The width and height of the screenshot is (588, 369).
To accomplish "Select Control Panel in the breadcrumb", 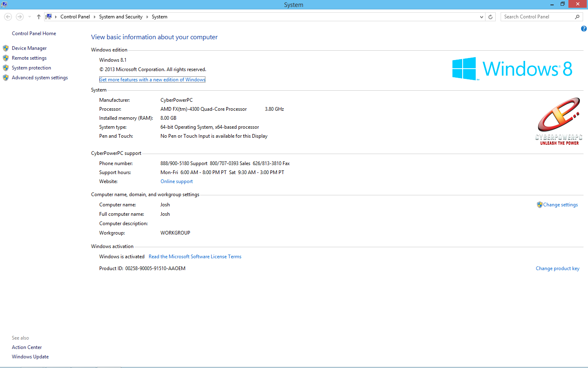I will (75, 17).
